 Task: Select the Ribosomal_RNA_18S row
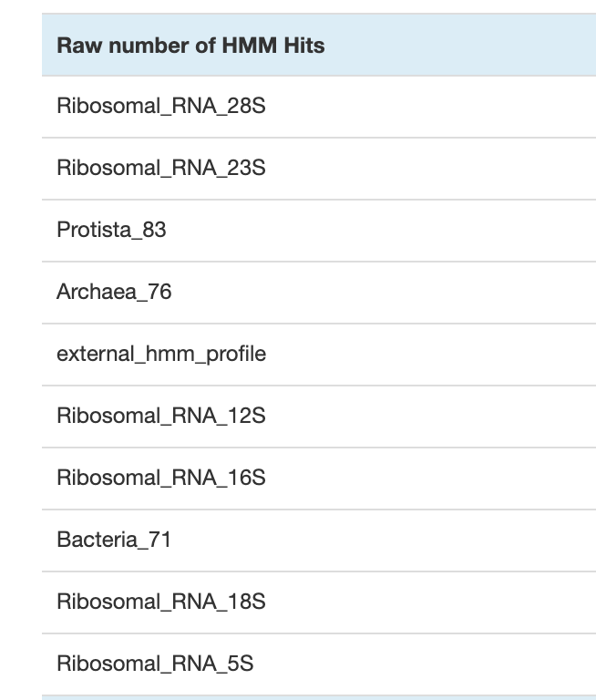(161, 602)
